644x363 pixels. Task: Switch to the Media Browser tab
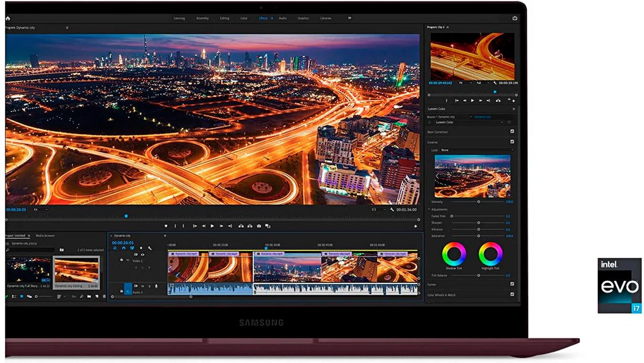pyautogui.click(x=45, y=236)
